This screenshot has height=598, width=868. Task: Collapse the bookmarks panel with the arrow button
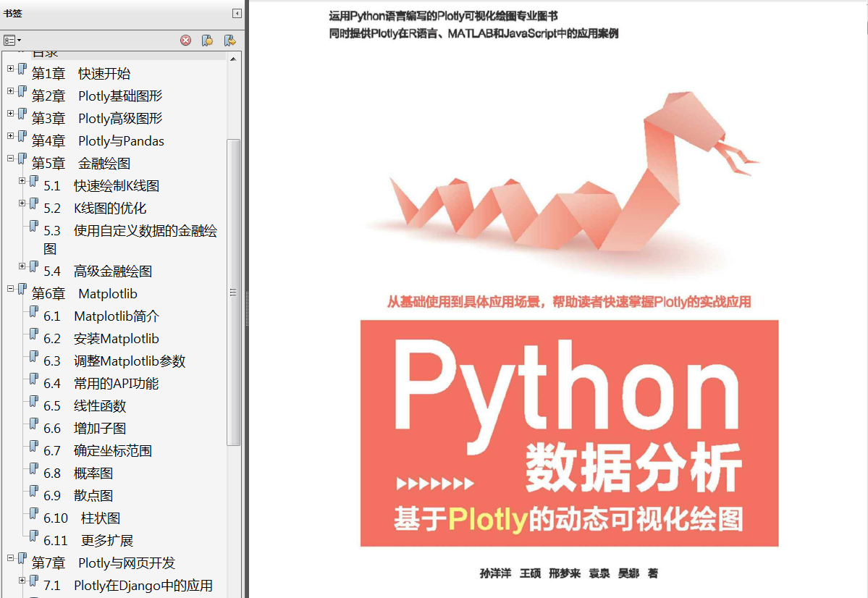coord(237,13)
